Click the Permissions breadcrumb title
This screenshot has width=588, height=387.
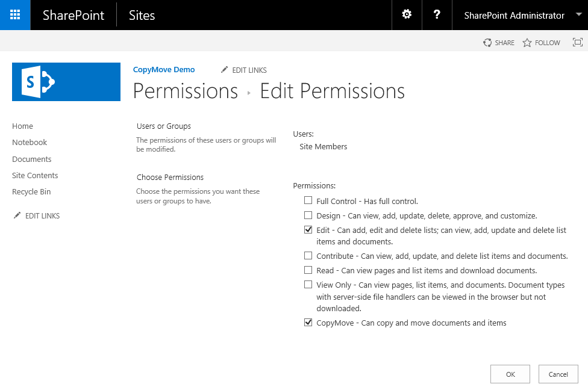point(185,91)
